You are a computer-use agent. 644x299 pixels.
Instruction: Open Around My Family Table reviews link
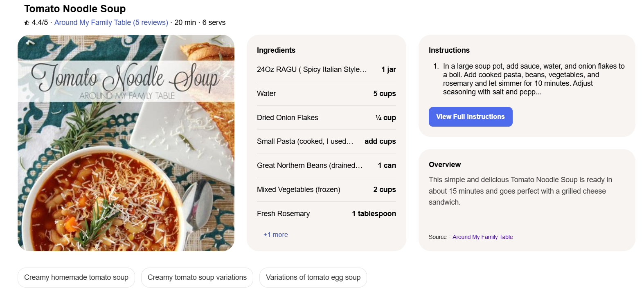click(x=111, y=22)
